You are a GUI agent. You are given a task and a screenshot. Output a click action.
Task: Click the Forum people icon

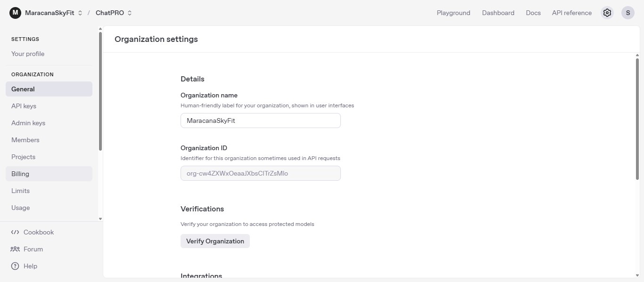click(x=15, y=249)
